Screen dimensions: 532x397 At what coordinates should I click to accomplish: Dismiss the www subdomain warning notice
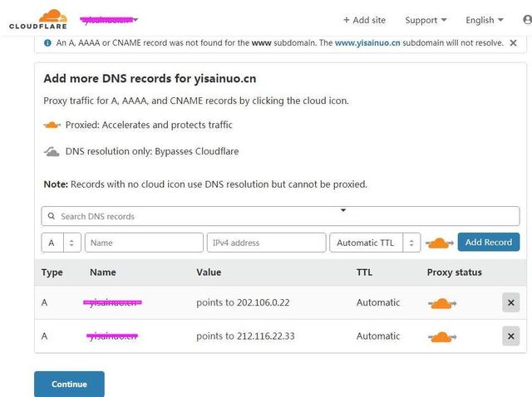point(514,43)
